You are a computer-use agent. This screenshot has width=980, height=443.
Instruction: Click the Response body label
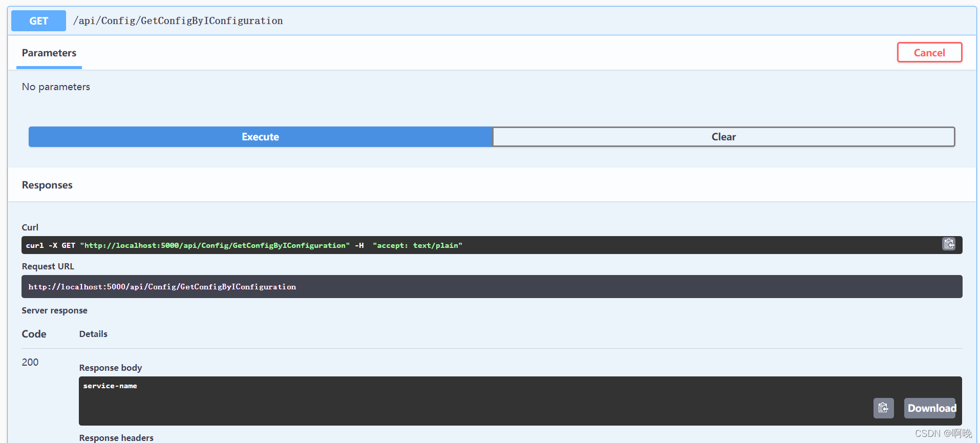111,368
